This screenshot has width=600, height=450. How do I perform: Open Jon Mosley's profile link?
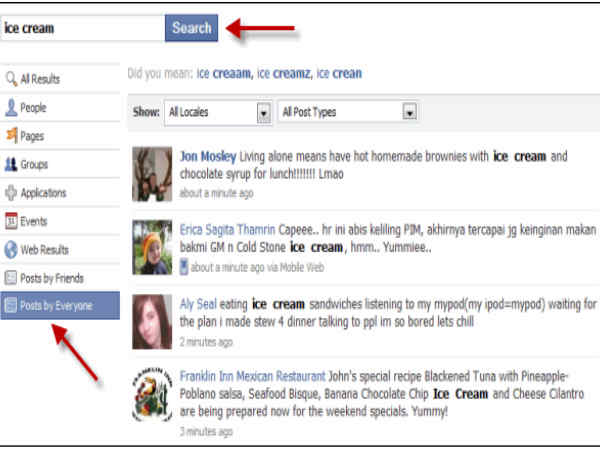(207, 157)
